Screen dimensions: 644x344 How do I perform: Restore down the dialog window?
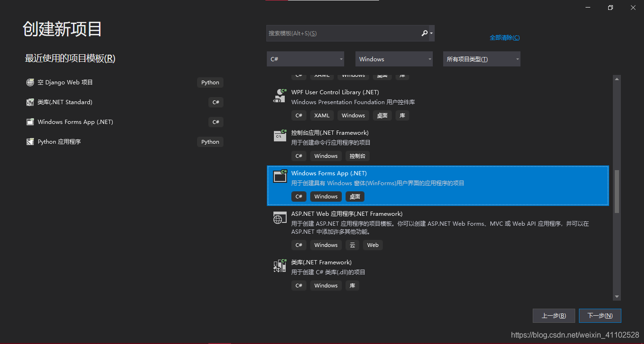tap(611, 8)
